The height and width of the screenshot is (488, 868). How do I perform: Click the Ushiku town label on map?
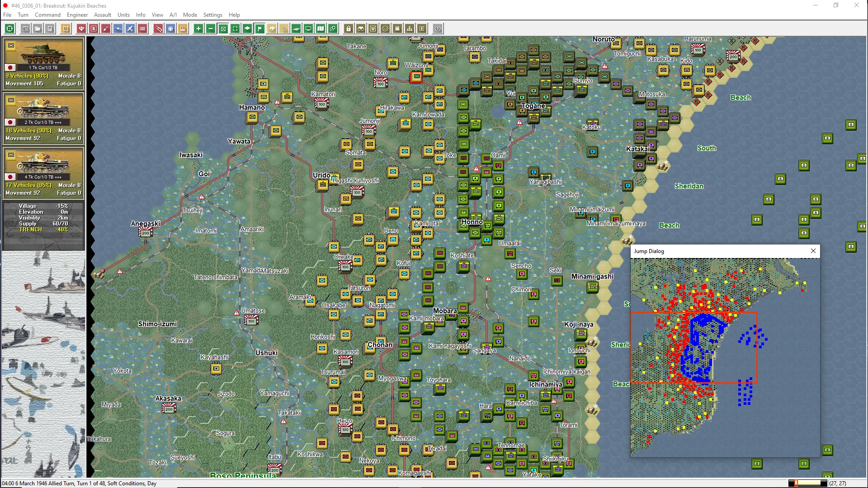(266, 353)
